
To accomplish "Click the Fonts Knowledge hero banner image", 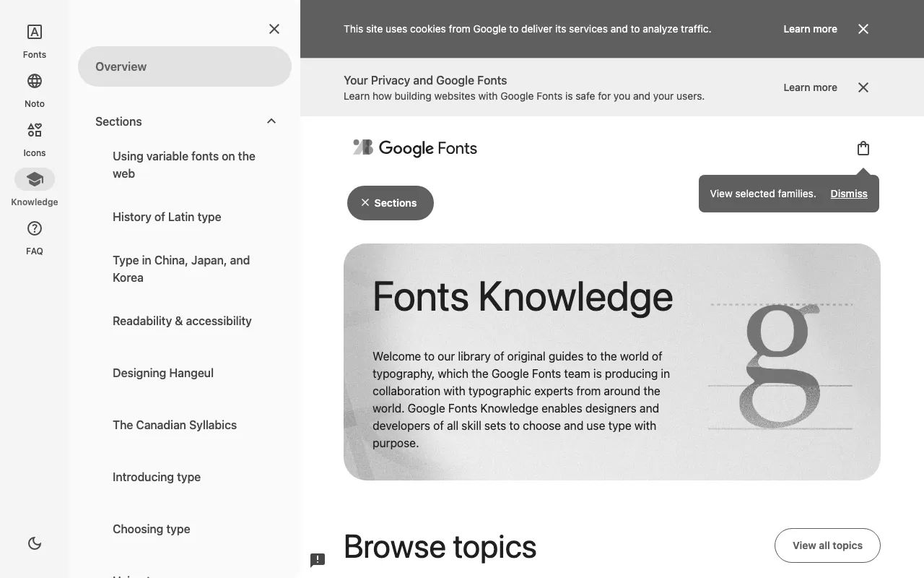I will point(612,362).
